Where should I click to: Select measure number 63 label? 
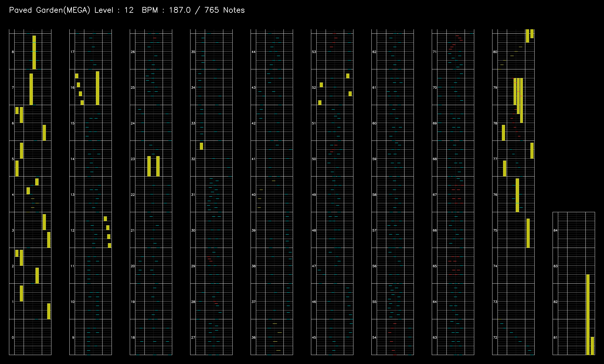[435, 337]
